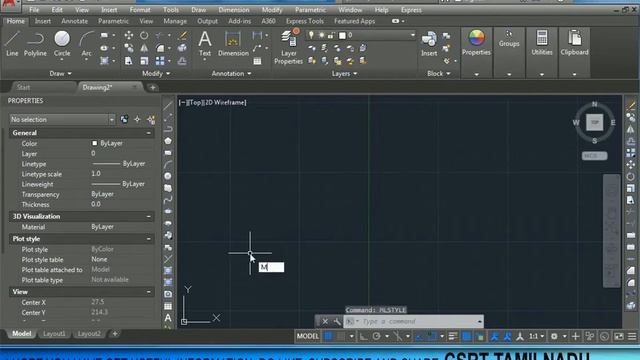The height and width of the screenshot is (360, 640).
Task: Toggle Polar Tracking in status bar
Action: tap(376, 336)
